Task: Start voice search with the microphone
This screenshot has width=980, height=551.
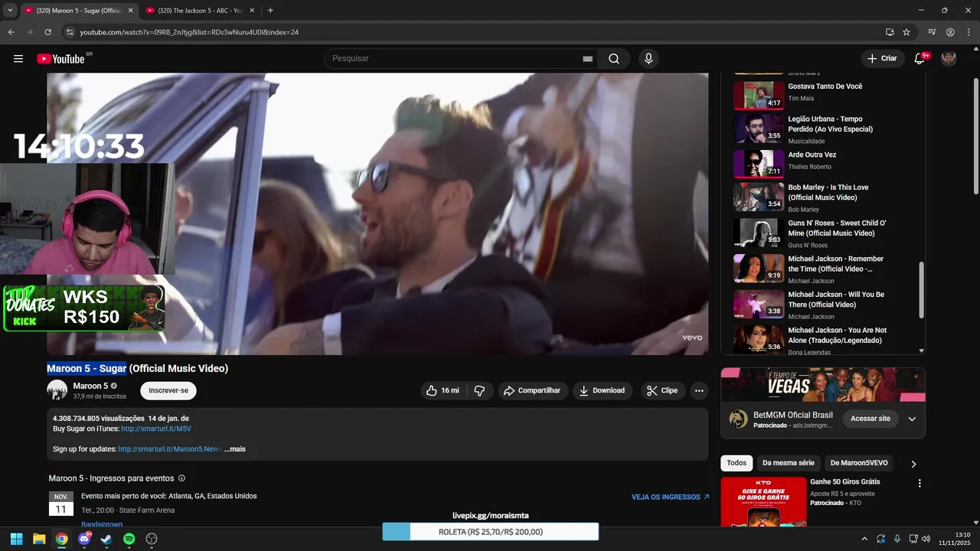Action: point(648,59)
